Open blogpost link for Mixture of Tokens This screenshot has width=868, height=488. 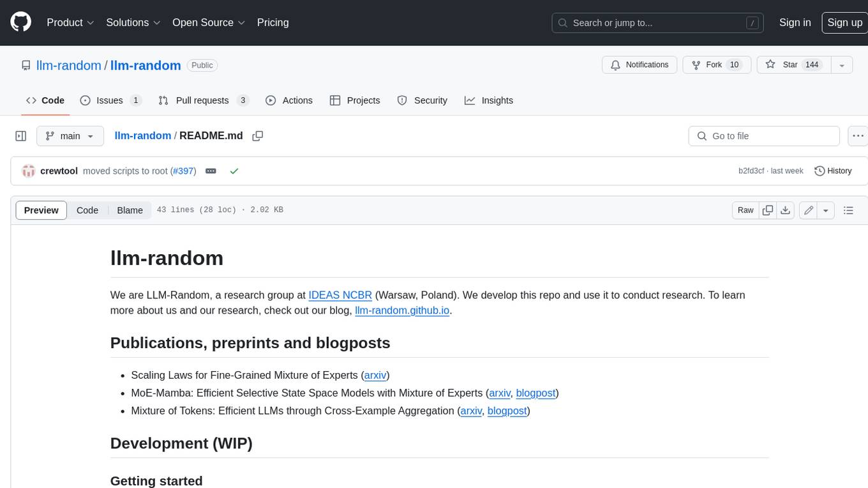click(x=507, y=411)
